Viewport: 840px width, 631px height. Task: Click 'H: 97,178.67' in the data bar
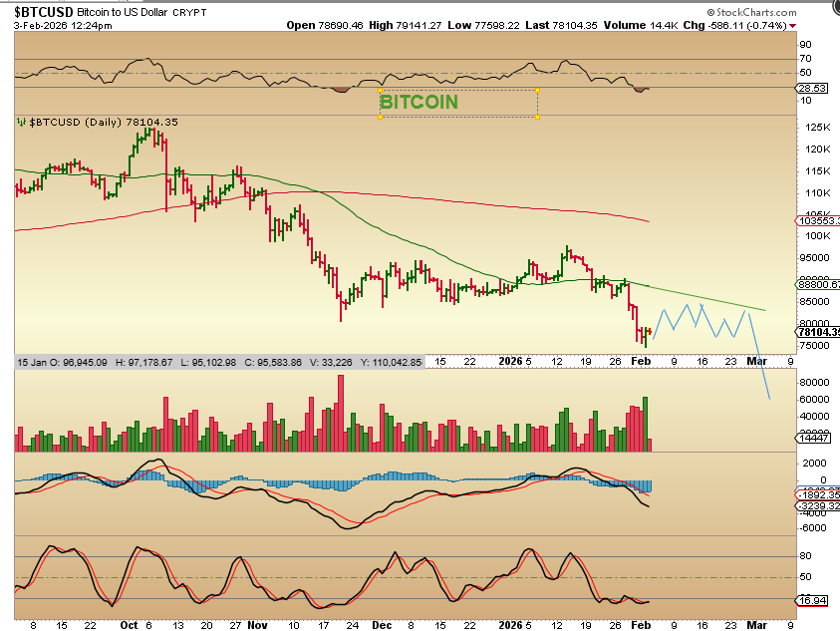(144, 363)
